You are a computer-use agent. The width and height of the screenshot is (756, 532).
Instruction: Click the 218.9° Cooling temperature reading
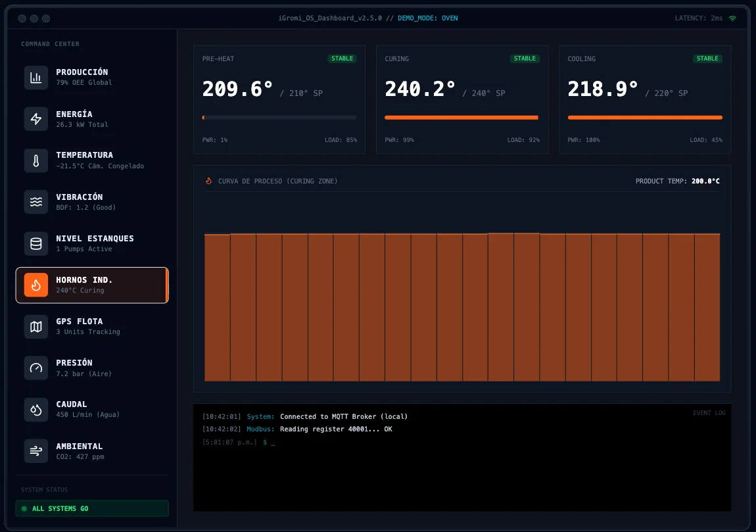(603, 89)
